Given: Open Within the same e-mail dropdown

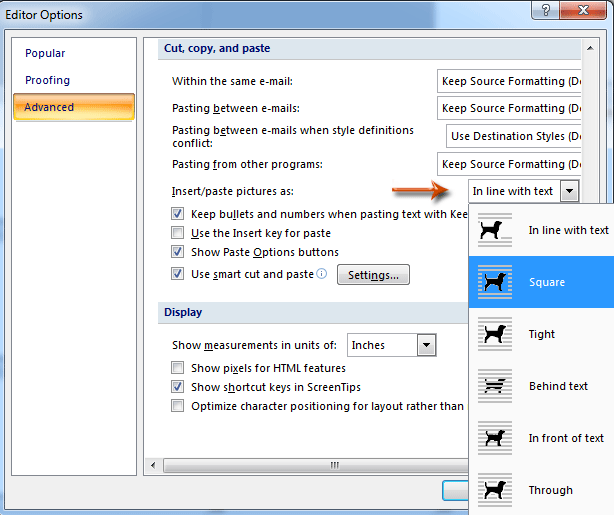Looking at the screenshot, I should (509, 81).
